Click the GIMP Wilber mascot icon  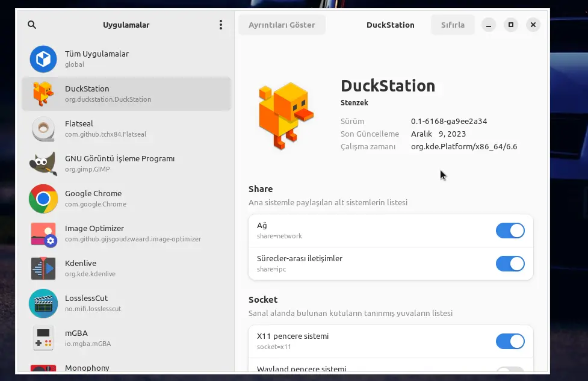43,164
